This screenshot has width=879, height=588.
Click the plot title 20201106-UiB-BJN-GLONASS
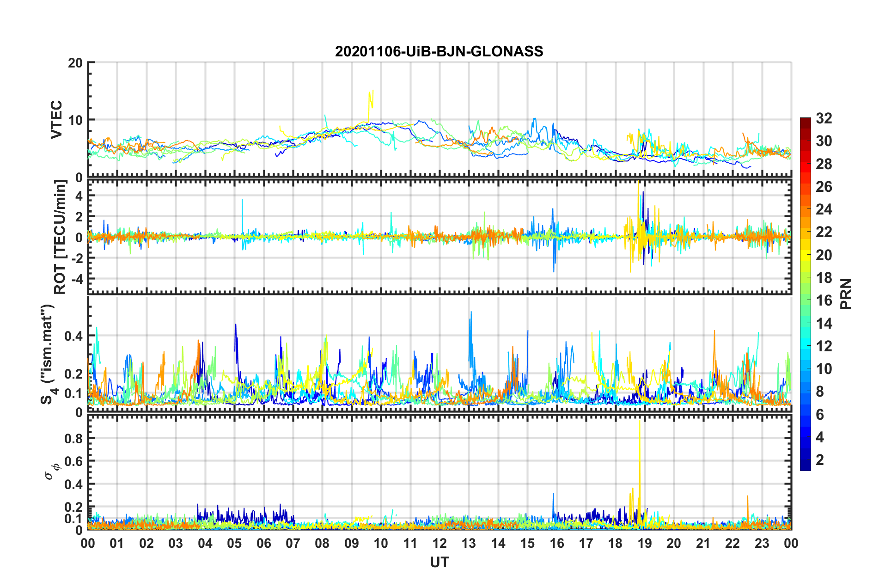pyautogui.click(x=439, y=51)
